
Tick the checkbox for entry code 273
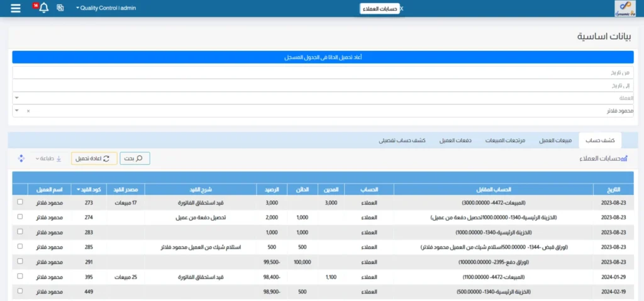tap(20, 202)
